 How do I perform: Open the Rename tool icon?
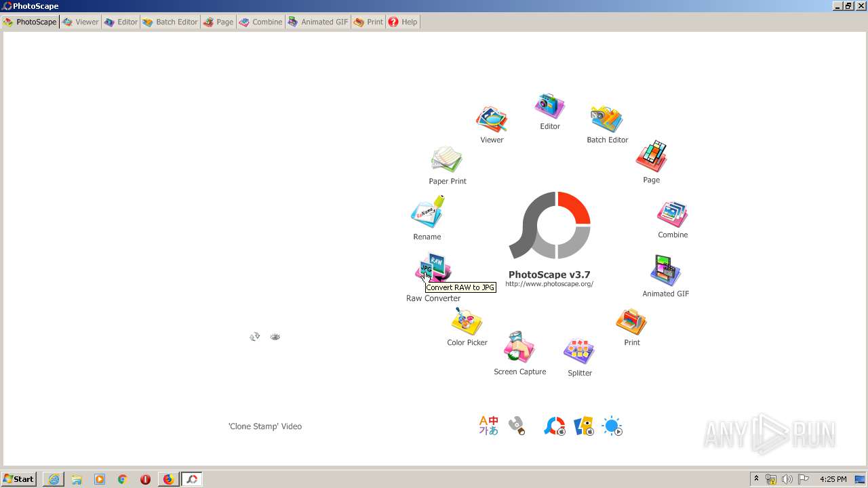427,212
